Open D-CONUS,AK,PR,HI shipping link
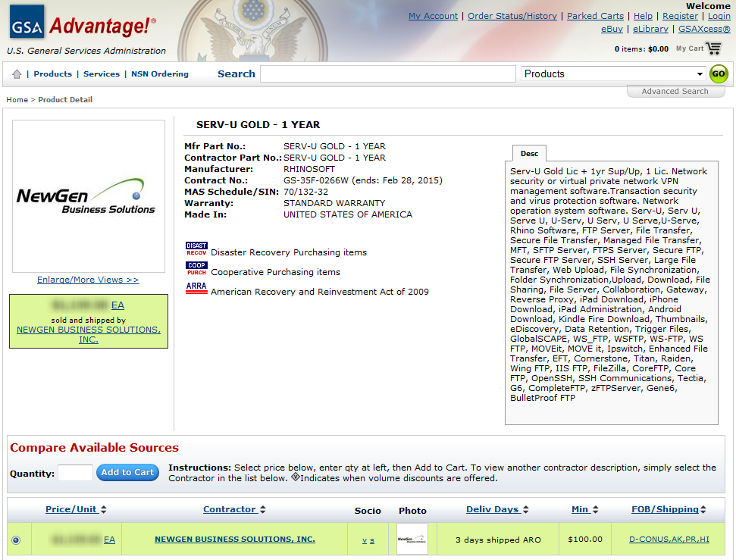 point(669,540)
